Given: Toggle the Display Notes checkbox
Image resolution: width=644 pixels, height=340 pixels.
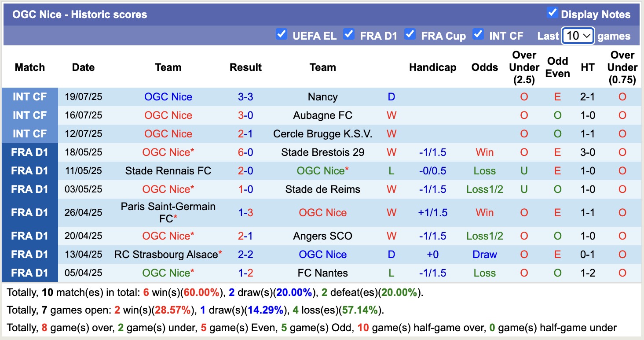Looking at the screenshot, I should (552, 14).
